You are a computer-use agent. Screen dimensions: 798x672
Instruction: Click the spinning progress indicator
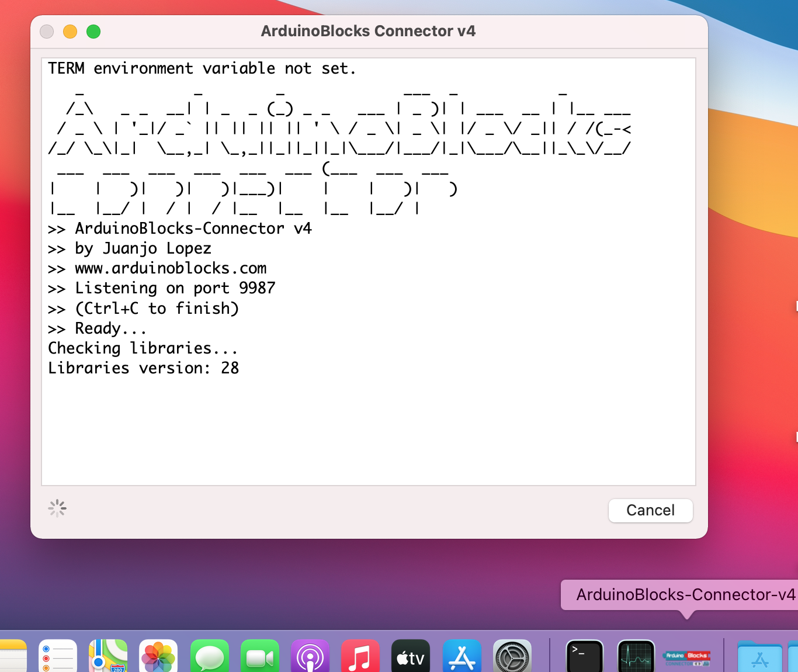pyautogui.click(x=57, y=508)
